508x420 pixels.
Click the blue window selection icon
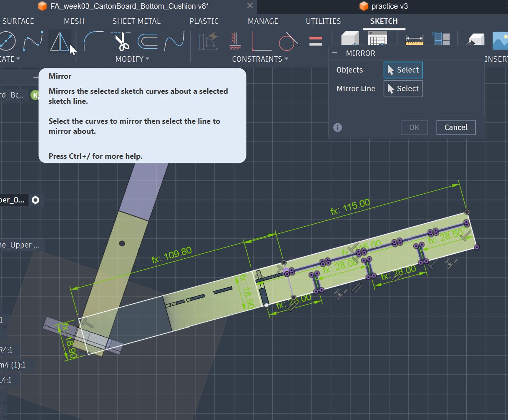441,39
